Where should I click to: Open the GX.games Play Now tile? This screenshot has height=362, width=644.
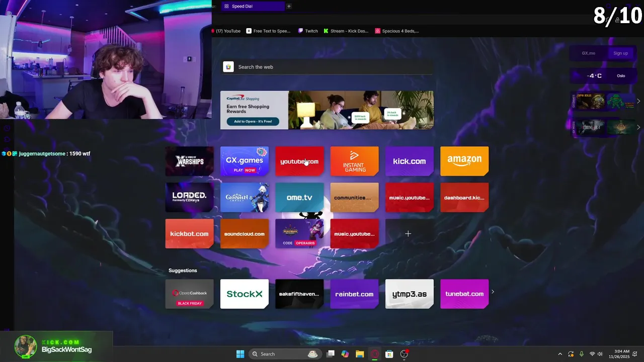tap(245, 161)
